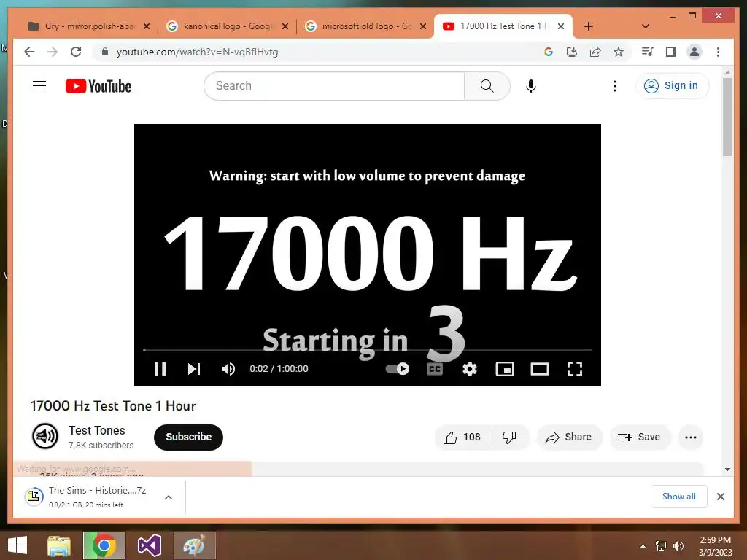
Task: Click the page vertical scrollbar
Action: coord(727,117)
